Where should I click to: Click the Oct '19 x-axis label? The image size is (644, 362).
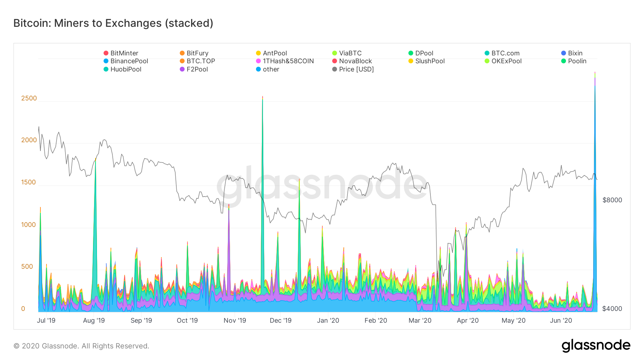pyautogui.click(x=187, y=321)
